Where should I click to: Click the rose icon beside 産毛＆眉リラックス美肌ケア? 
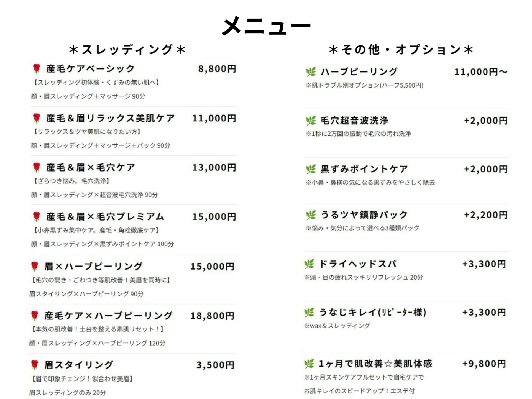click(x=36, y=118)
